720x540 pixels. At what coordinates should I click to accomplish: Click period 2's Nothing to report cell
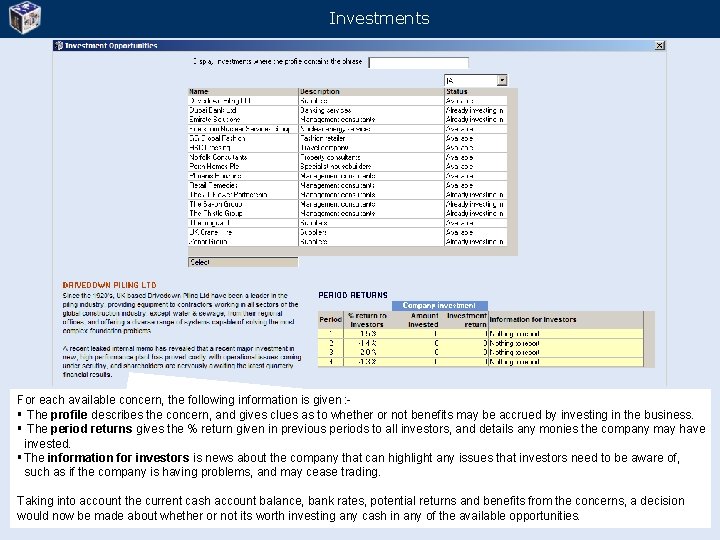coord(566,343)
